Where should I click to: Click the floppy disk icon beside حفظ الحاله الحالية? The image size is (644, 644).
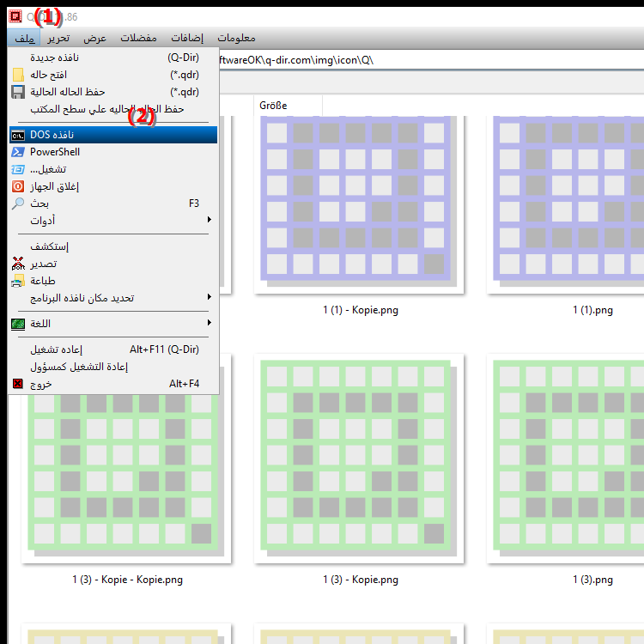click(x=18, y=92)
